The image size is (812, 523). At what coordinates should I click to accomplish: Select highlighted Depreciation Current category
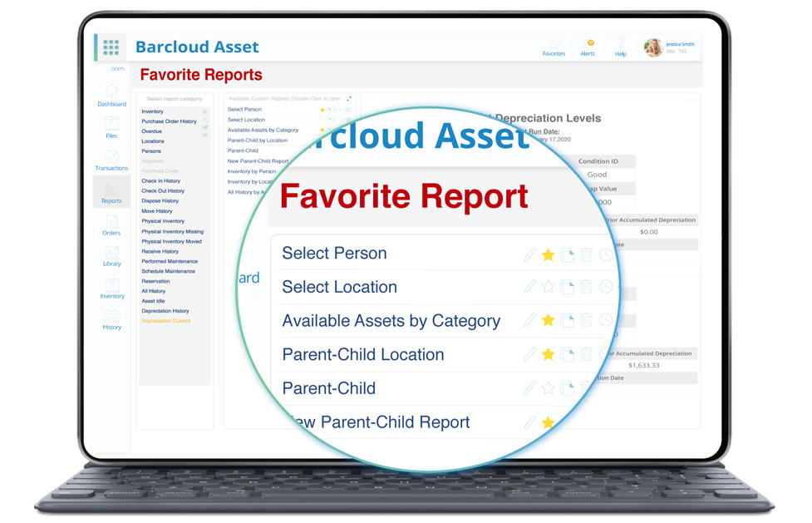point(165,321)
